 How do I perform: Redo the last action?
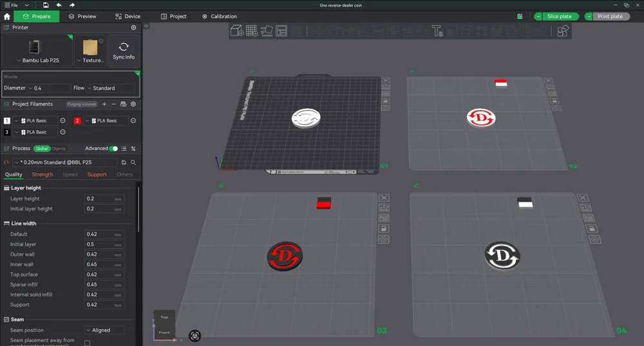click(x=72, y=5)
